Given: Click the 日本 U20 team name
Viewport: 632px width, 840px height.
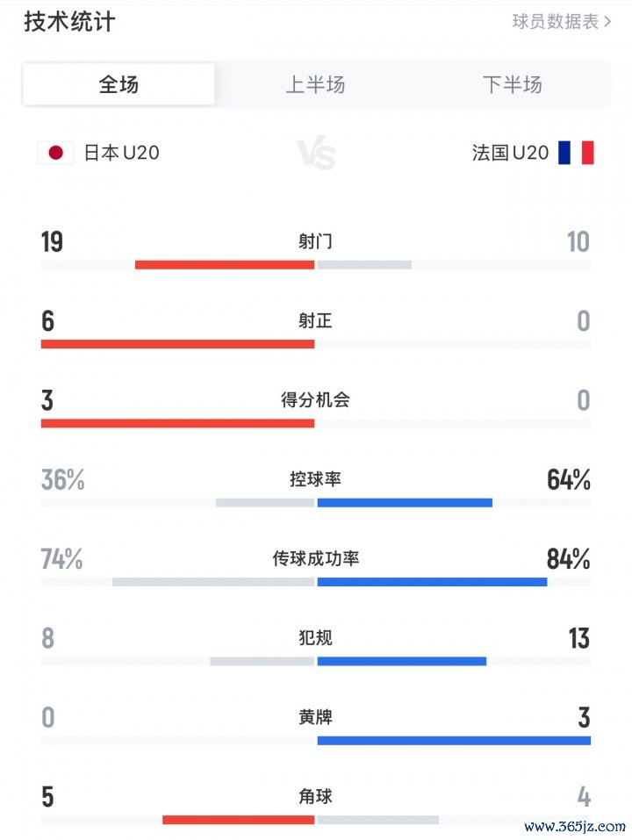Looking at the screenshot, I should tap(121, 153).
